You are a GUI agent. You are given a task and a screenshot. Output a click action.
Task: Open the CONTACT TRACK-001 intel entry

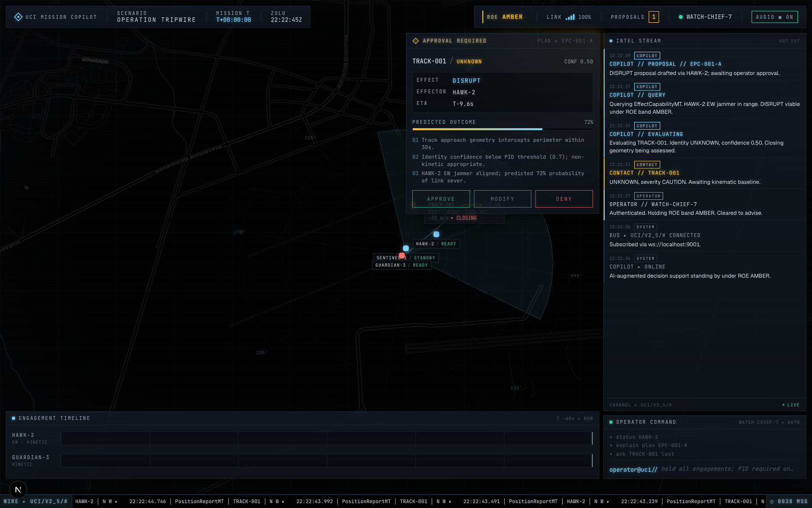tap(705, 173)
